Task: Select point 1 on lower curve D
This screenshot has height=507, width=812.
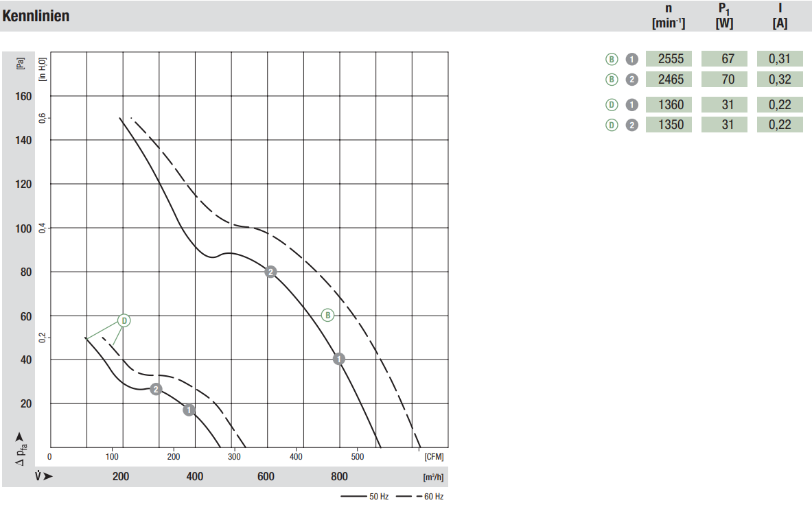Action: 189,410
